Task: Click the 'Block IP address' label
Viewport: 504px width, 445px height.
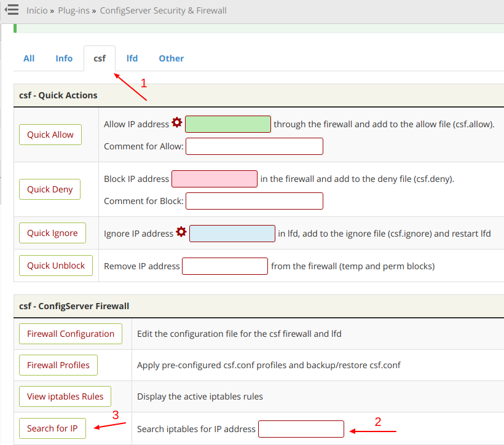Action: (136, 179)
